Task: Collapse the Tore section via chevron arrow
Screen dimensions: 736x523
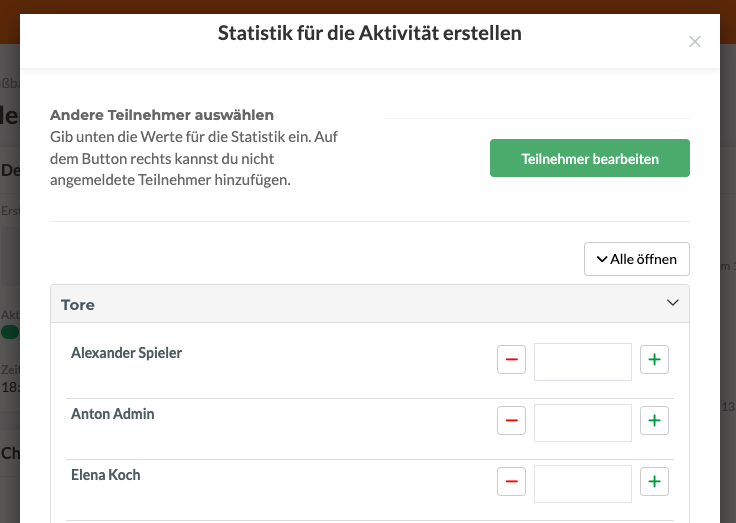Action: (x=672, y=303)
